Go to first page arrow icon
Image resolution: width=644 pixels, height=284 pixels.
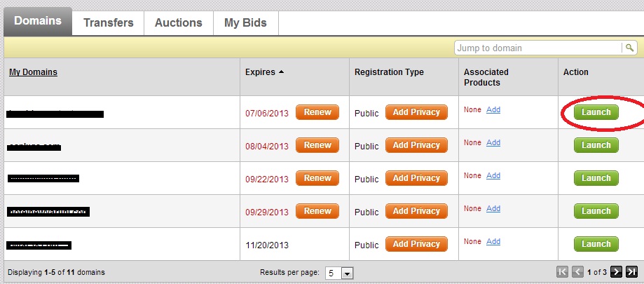(x=562, y=271)
